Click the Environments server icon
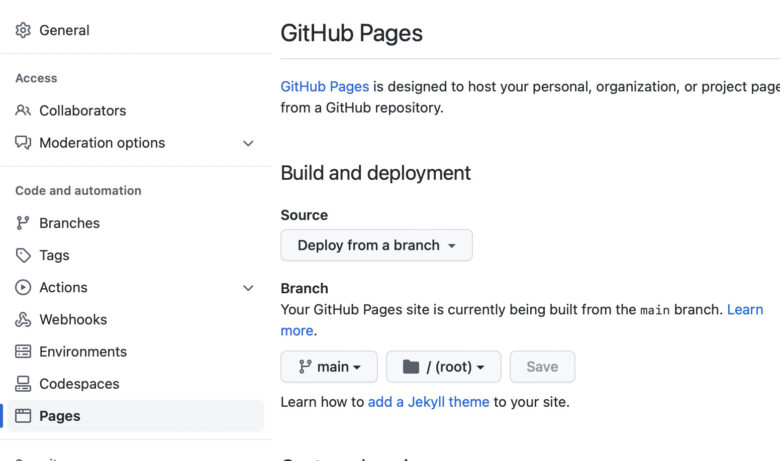The height and width of the screenshot is (461, 780). [x=23, y=352]
